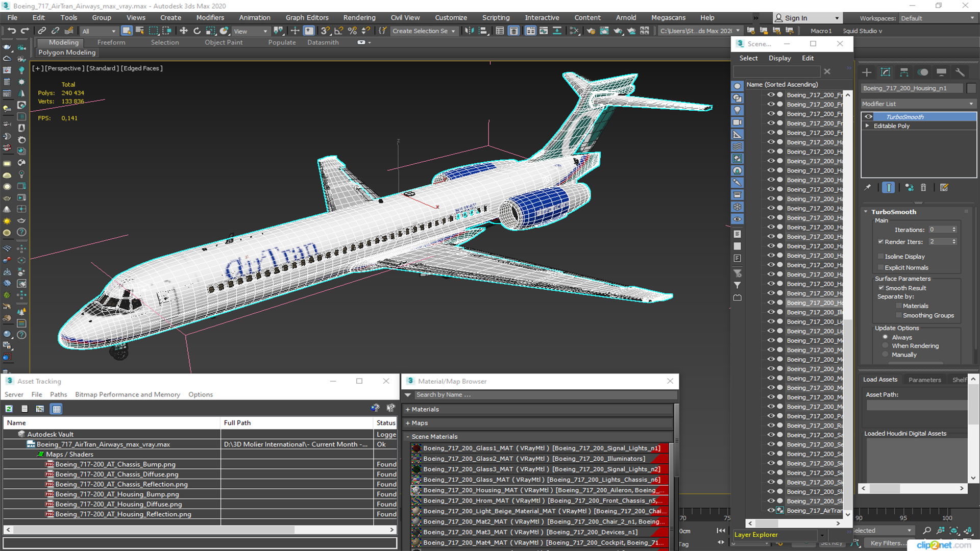Activate the Select Object tool
This screenshot has width=980, height=551.
(127, 31)
